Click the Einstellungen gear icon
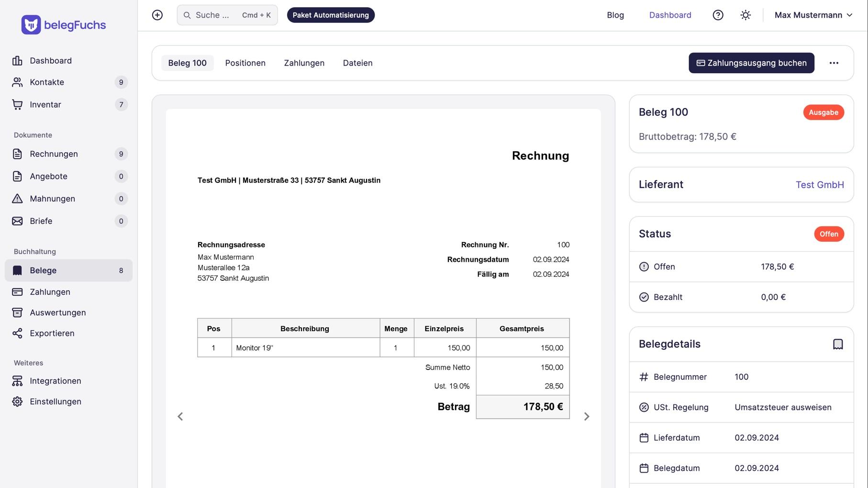868x488 pixels. (x=17, y=401)
